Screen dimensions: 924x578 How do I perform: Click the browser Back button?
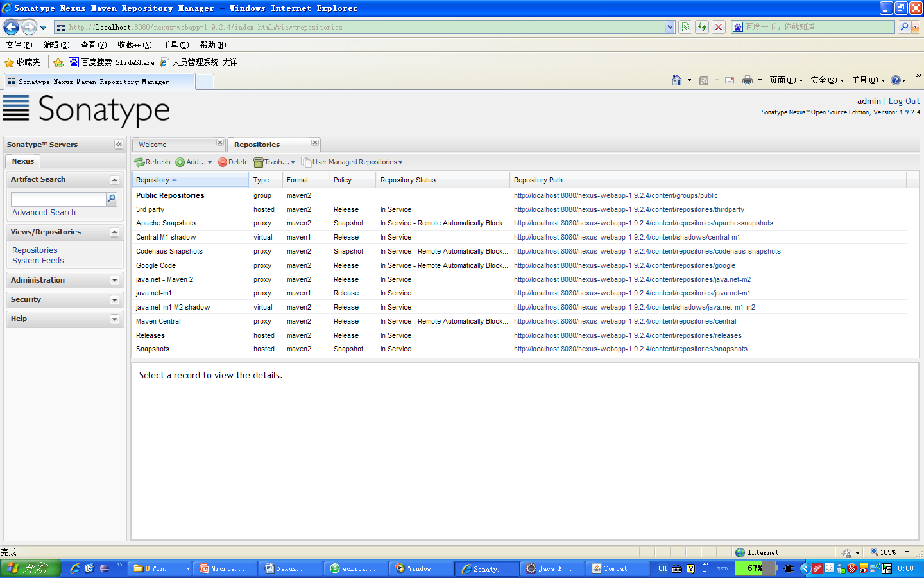click(x=11, y=27)
